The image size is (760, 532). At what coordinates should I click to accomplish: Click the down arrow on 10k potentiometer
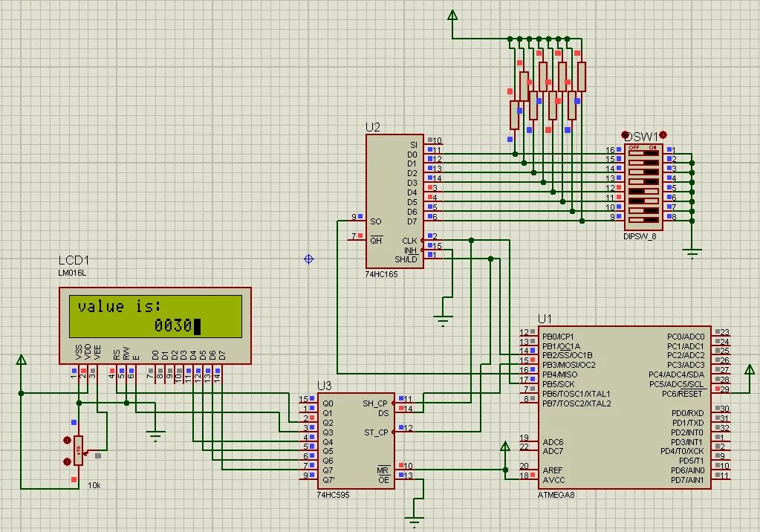[68, 461]
